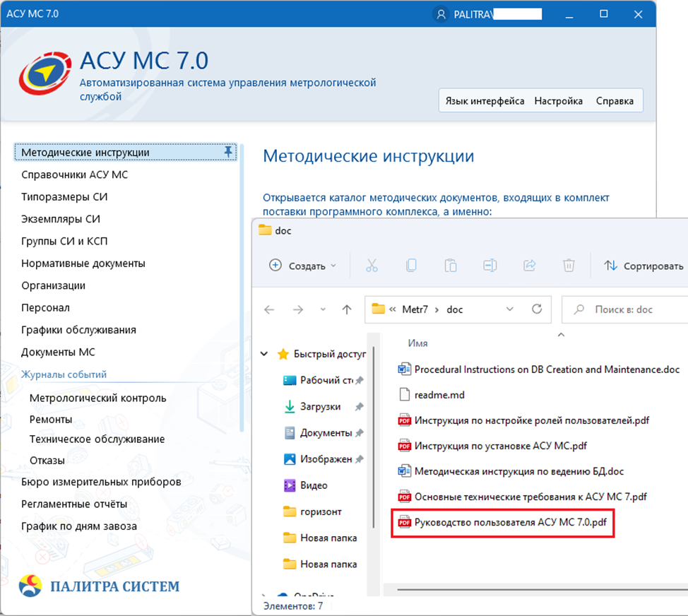Open the address bar history dropdown
The width and height of the screenshot is (688, 616).
click(509, 309)
